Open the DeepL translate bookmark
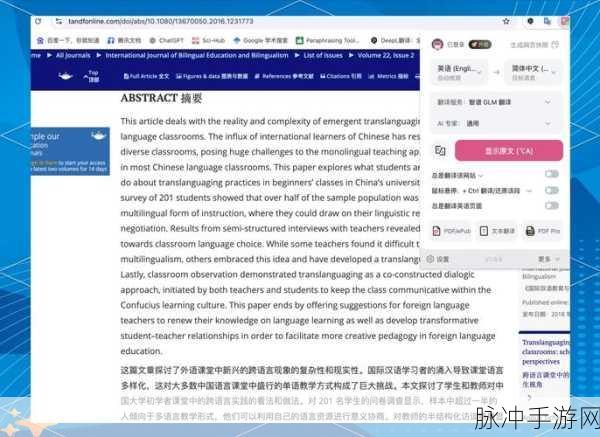 (x=394, y=40)
